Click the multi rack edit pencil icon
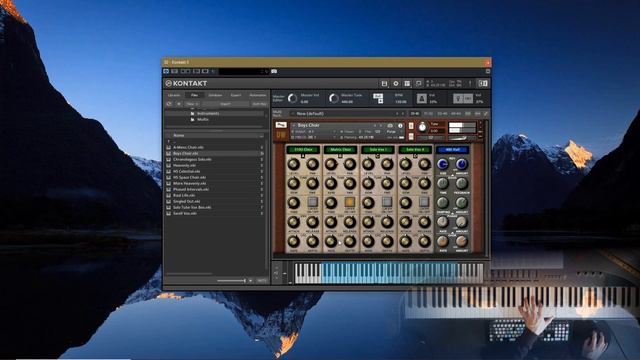Viewport: 640px width, 360px height. (486, 113)
